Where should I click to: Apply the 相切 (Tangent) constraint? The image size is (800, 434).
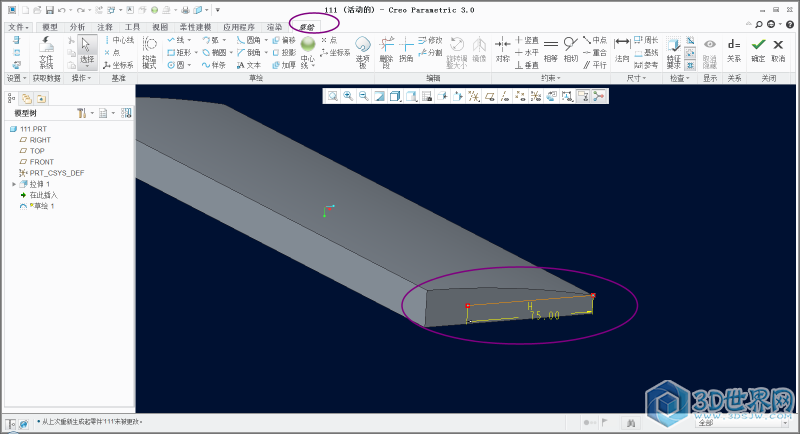pyautogui.click(x=571, y=50)
